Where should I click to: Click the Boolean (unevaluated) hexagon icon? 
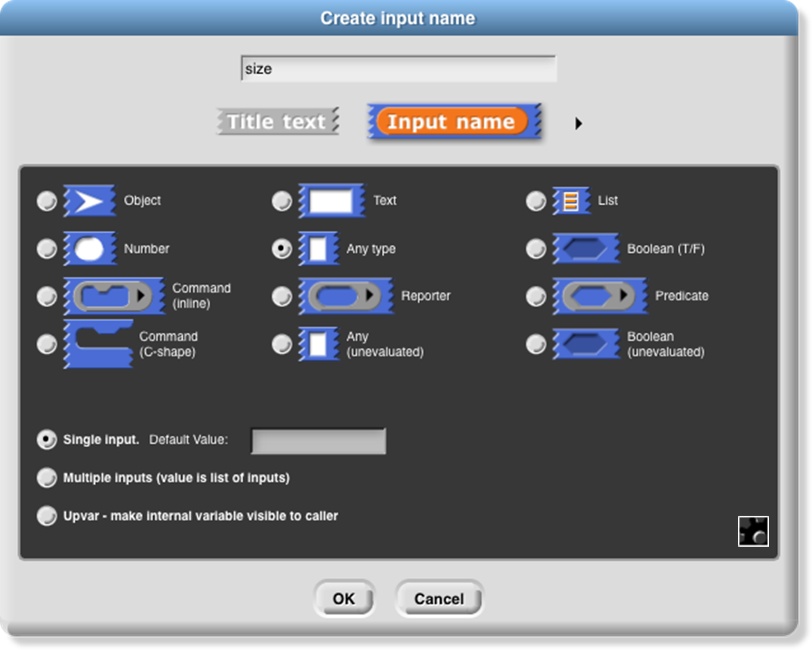(586, 344)
